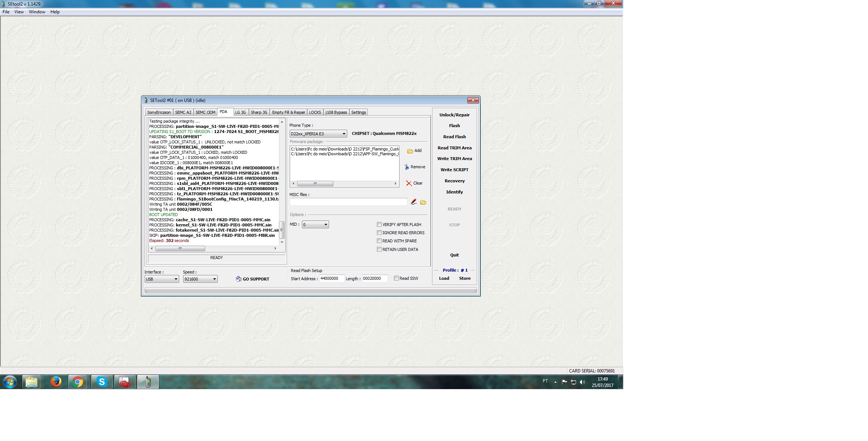Click the log horizontal scrollbar thumb
The width and height of the screenshot is (868, 441).
click(x=180, y=248)
